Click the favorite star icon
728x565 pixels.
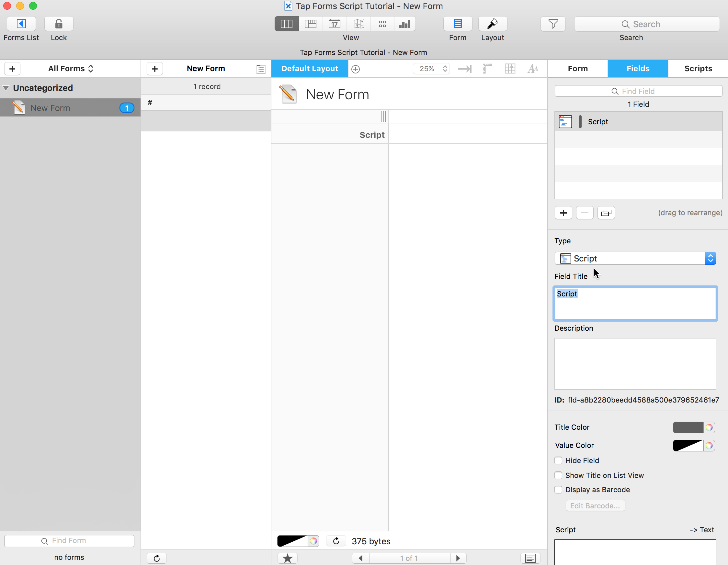[287, 558]
